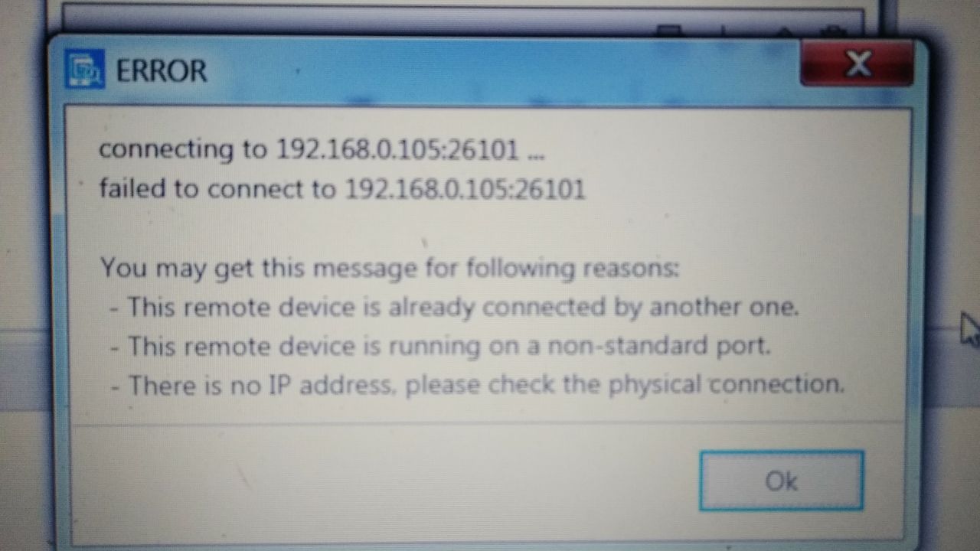Click the "There is no IP address" reason line

478,385
